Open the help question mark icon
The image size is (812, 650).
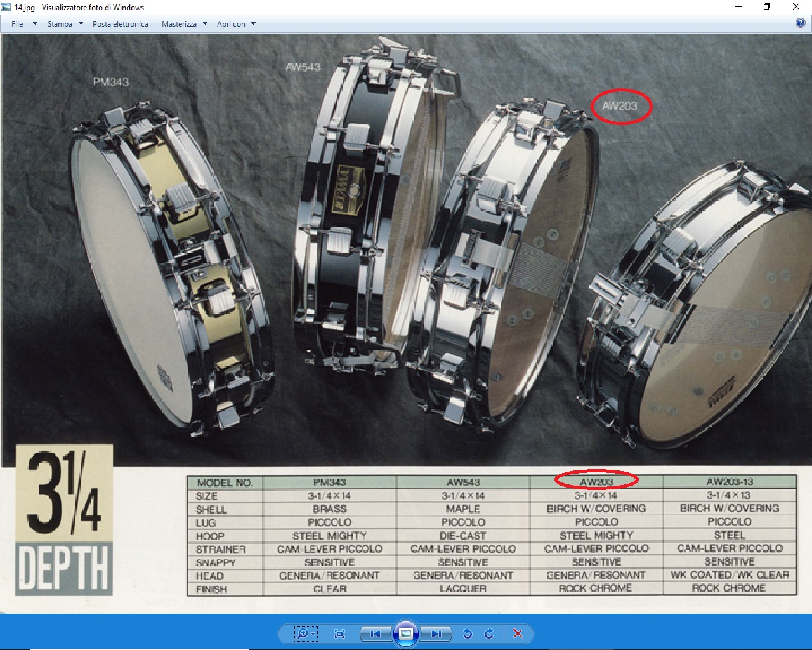pyautogui.click(x=801, y=23)
